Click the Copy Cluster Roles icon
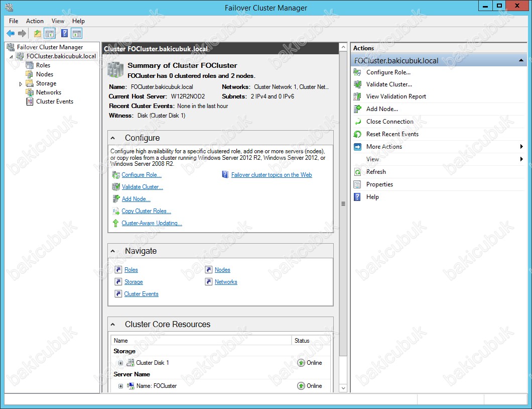The width and height of the screenshot is (532, 409). tap(116, 212)
